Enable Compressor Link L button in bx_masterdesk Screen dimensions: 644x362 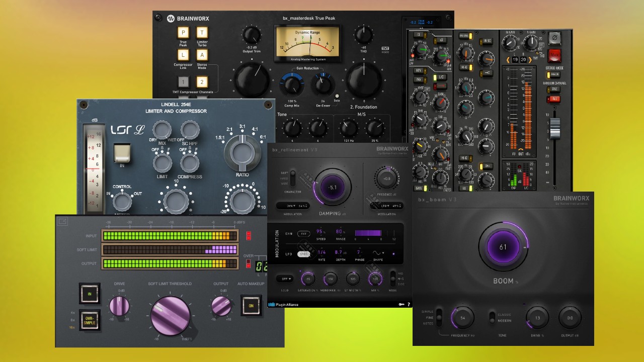183,55
